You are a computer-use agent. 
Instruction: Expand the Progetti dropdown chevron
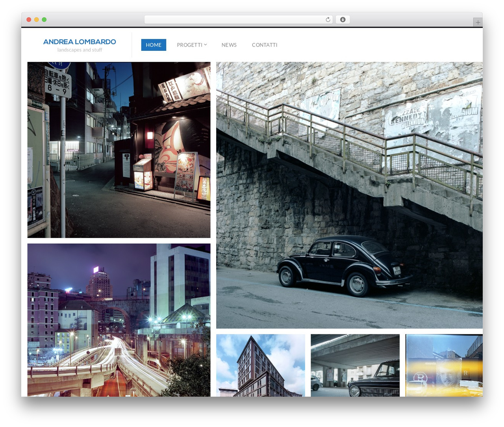click(x=205, y=45)
